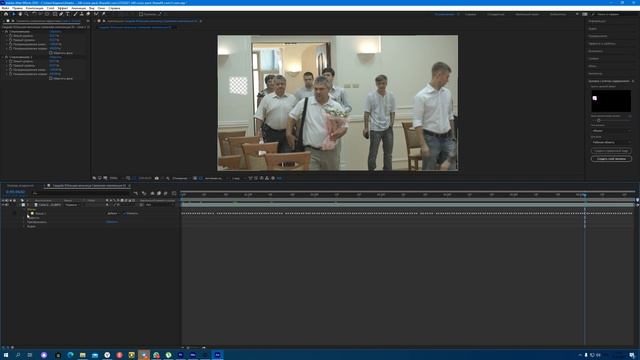The width and height of the screenshot is (640, 360).
Task: Click the timeline current timecode field
Action: click(x=16, y=192)
